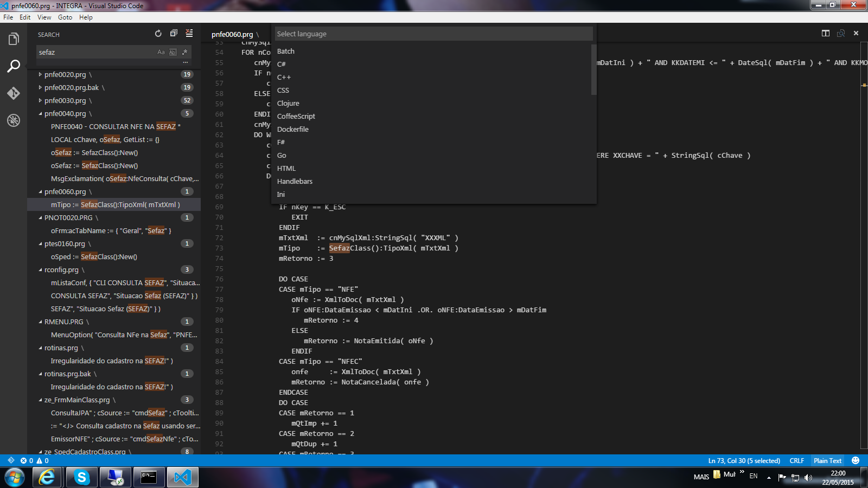
Task: Open the Explorer view in the sidebar
Action: (14, 39)
